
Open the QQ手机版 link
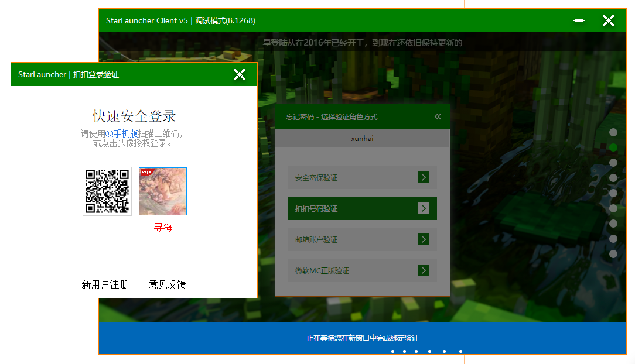(x=121, y=133)
